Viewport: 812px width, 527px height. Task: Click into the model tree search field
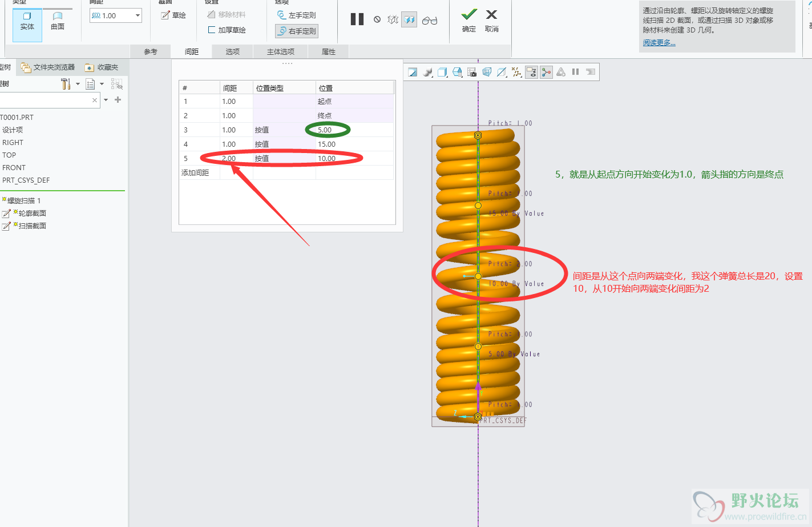pyautogui.click(x=45, y=100)
